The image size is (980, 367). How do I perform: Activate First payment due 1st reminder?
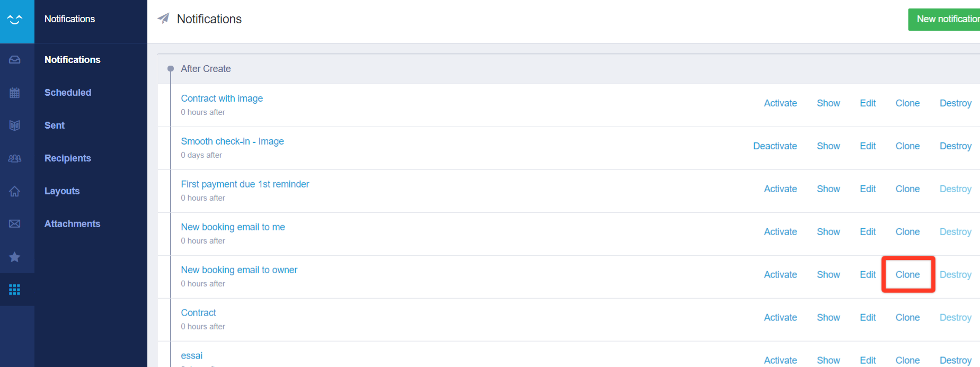point(780,189)
